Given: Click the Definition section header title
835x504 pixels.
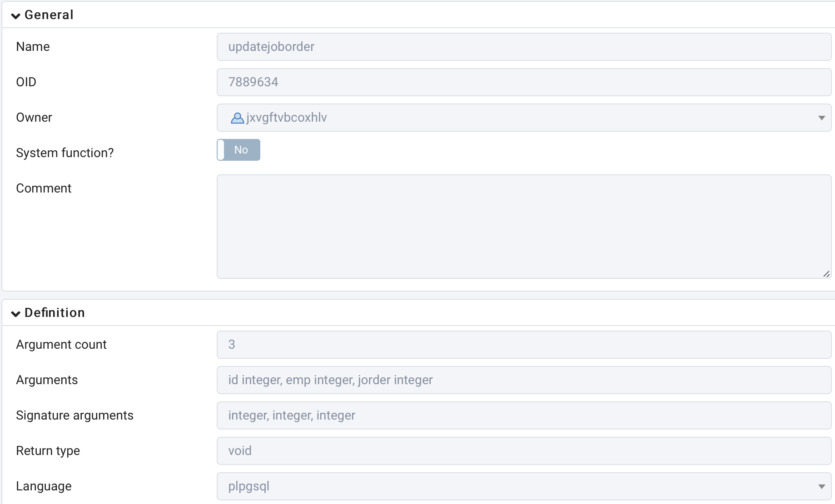Looking at the screenshot, I should pos(55,313).
